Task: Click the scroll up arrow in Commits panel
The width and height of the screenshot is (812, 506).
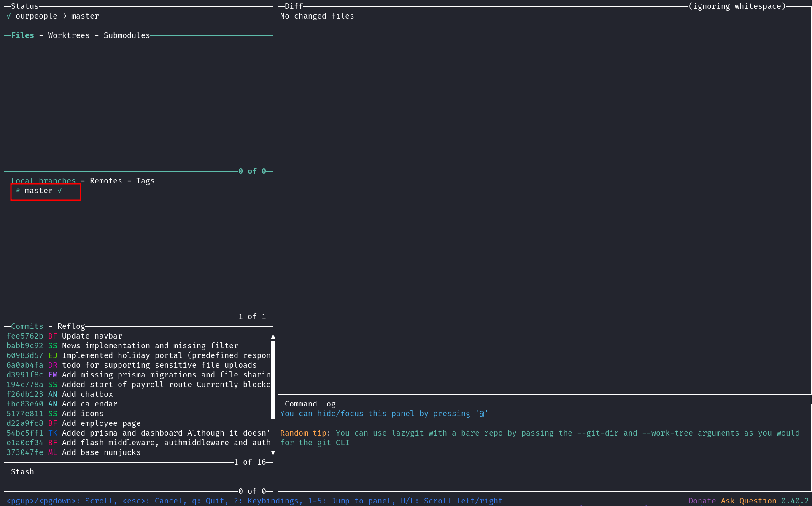Action: coord(273,336)
